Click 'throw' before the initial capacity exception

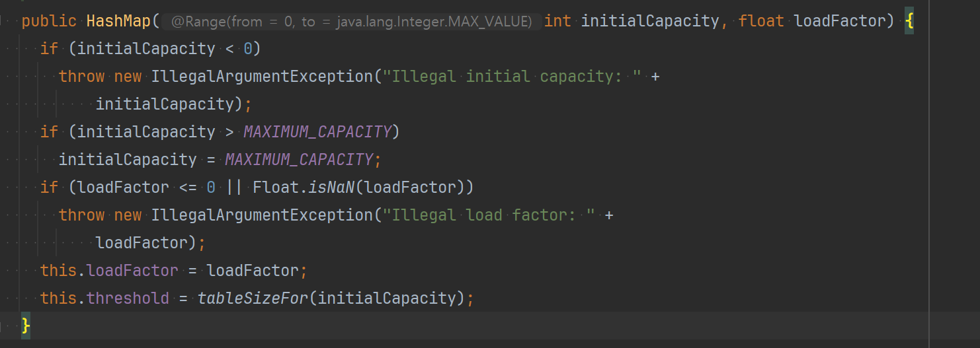point(81,77)
